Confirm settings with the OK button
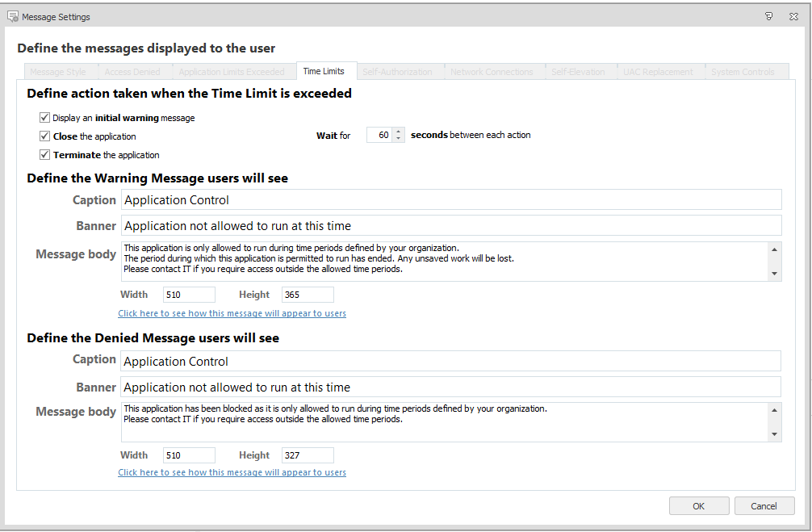The width and height of the screenshot is (812, 532). (699, 506)
